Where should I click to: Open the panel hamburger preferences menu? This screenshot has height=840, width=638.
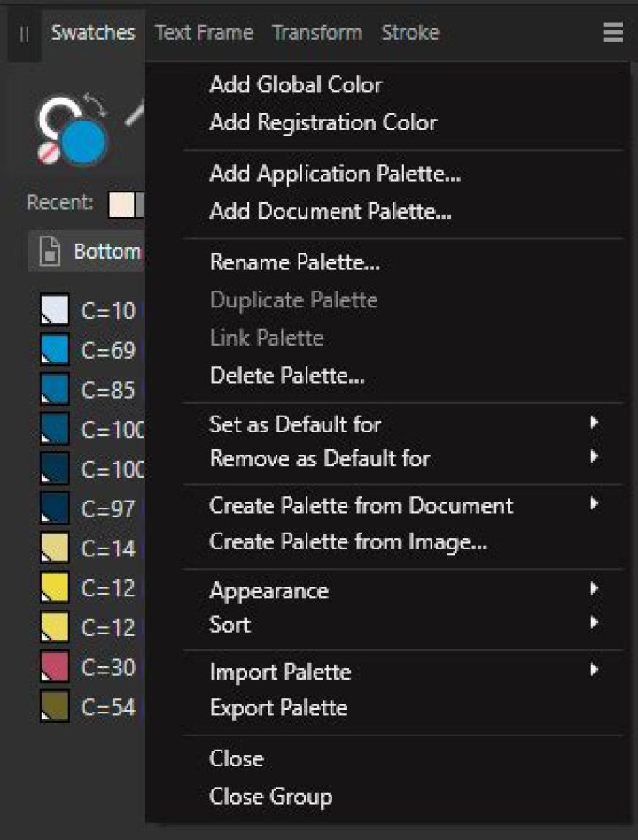[613, 33]
